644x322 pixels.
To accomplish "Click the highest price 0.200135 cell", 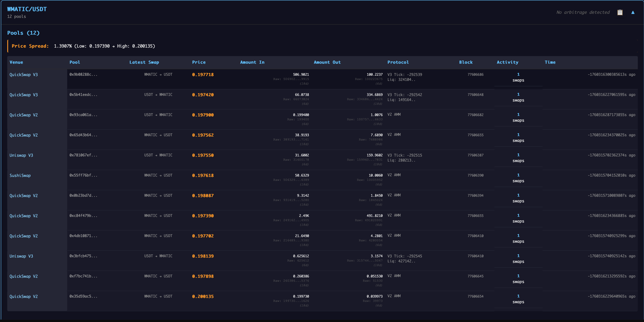I will pyautogui.click(x=203, y=297).
